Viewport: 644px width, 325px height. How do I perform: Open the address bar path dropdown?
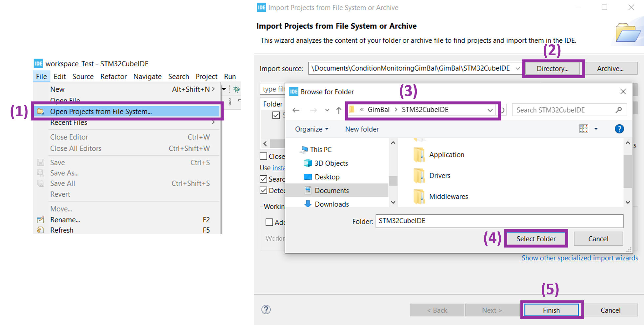pyautogui.click(x=490, y=110)
